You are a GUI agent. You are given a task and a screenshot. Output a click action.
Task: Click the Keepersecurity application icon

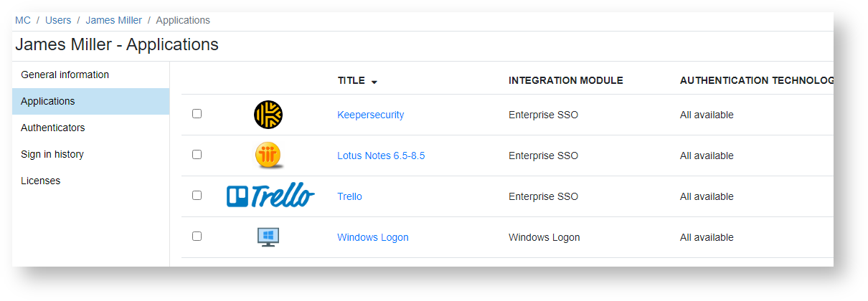tap(268, 115)
